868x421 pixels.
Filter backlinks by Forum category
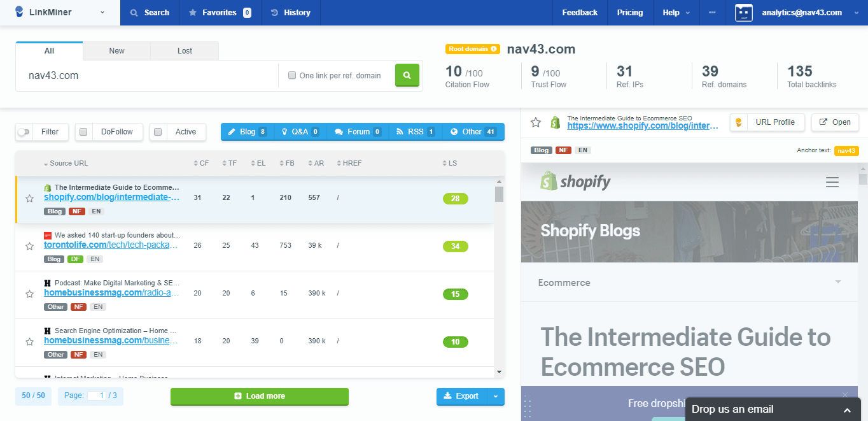pos(358,132)
